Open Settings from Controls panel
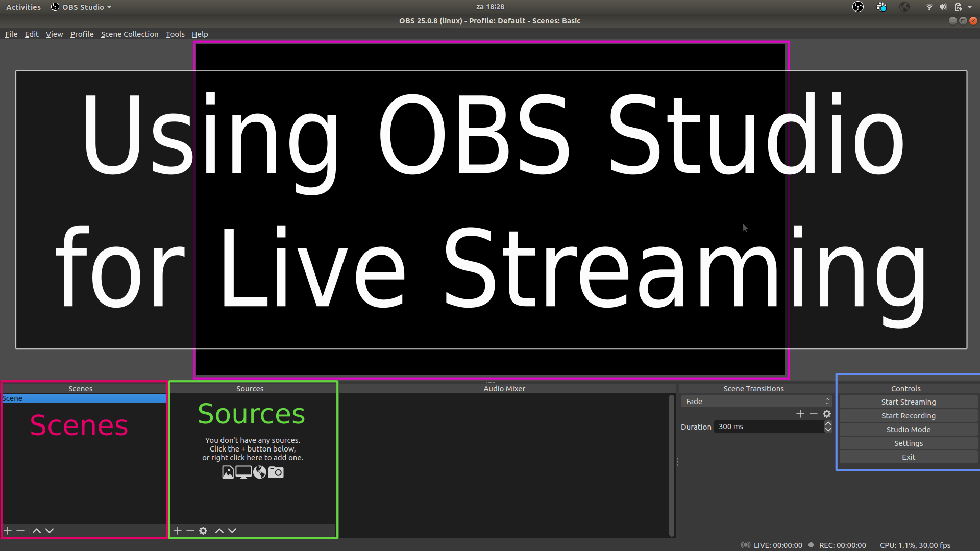Viewport: 980px width, 551px height. tap(909, 443)
